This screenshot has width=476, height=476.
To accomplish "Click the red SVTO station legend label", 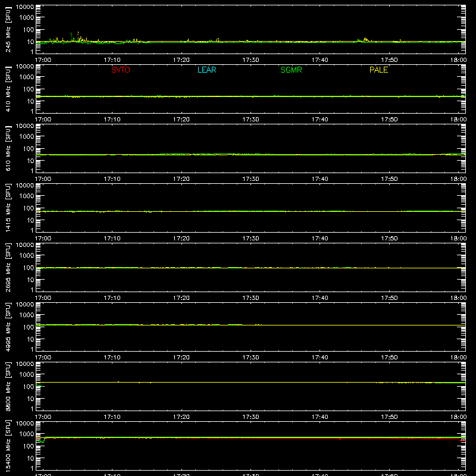I will tap(121, 70).
